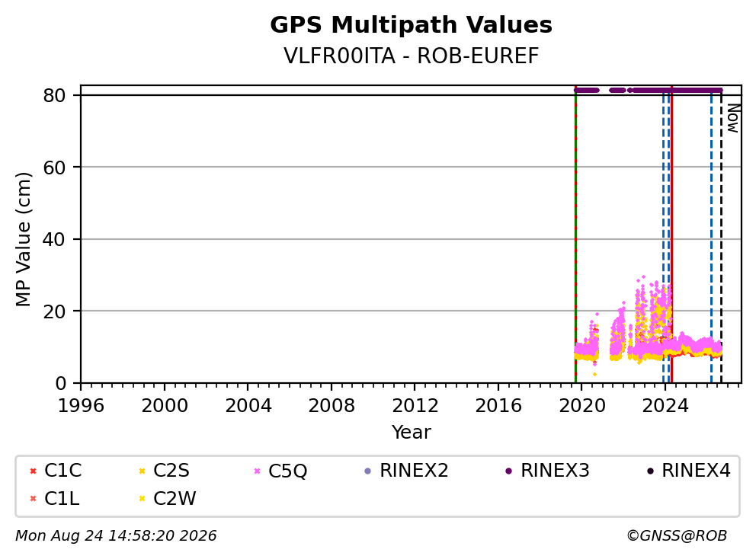This screenshot has width=756, height=559.
Task: Click the Now marker label
Action: tap(733, 119)
